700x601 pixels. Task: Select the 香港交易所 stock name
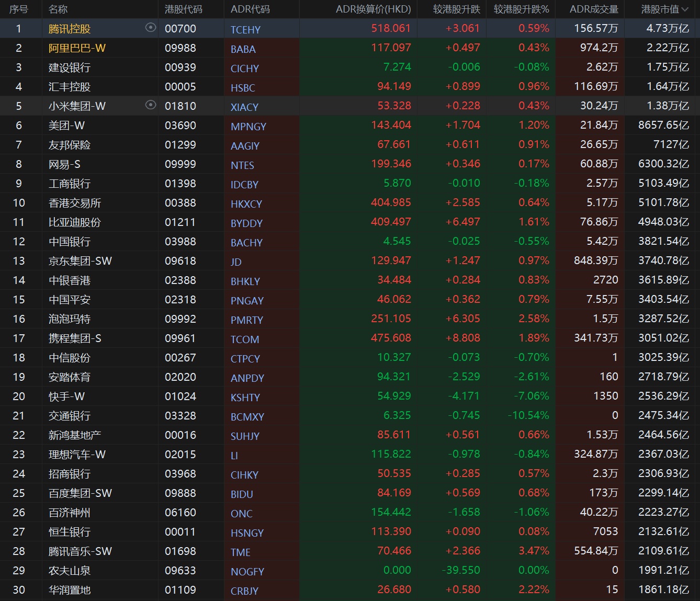tap(74, 203)
